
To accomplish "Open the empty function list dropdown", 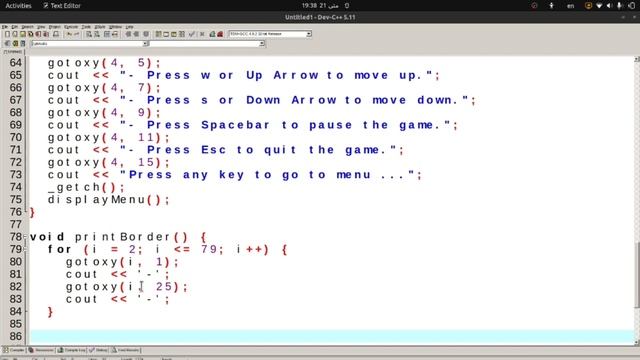I will 262,43.
